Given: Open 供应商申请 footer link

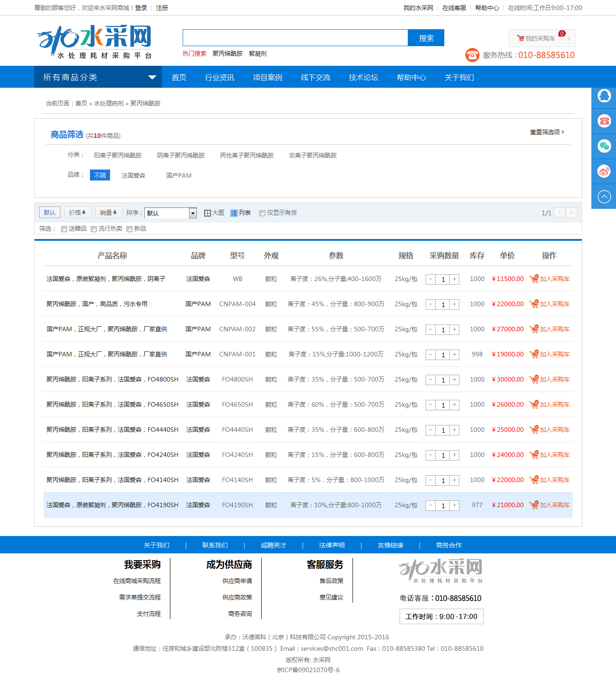Looking at the screenshot, I should tap(237, 581).
